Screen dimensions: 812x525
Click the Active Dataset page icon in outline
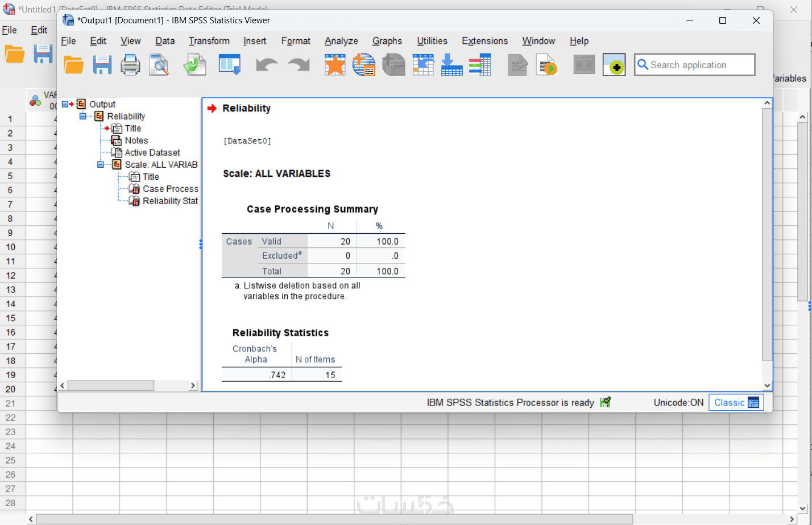click(x=116, y=152)
